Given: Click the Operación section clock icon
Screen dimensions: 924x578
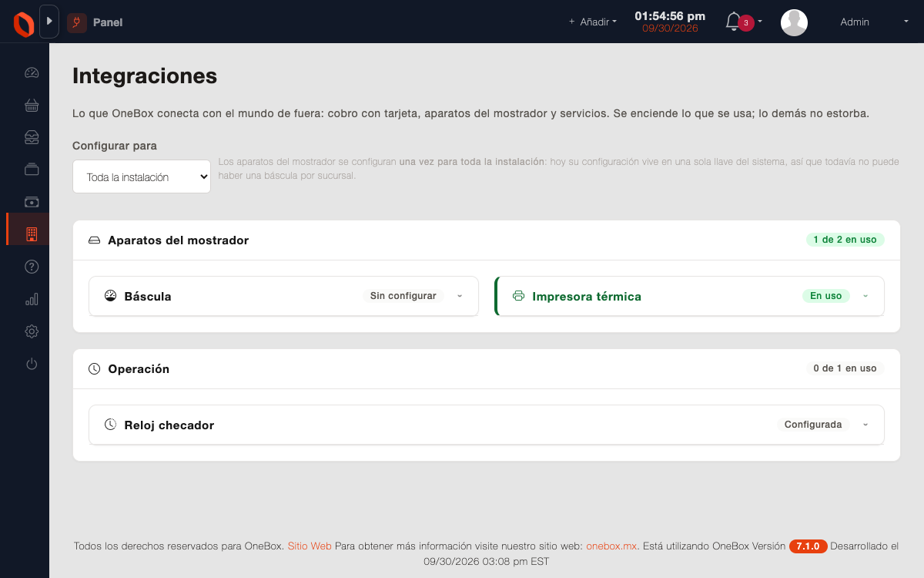Looking at the screenshot, I should [94, 369].
